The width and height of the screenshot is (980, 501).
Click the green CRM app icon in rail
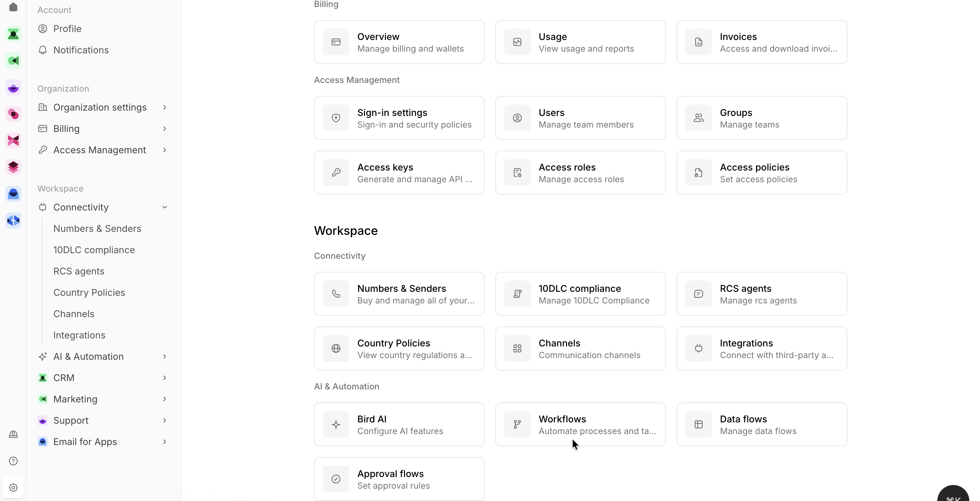point(13,34)
